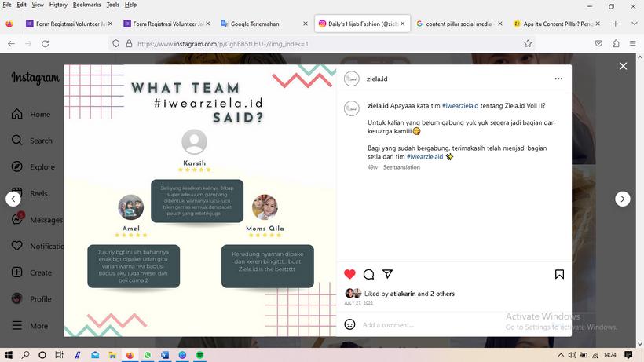
Task: Open the Help menu
Action: tap(130, 5)
